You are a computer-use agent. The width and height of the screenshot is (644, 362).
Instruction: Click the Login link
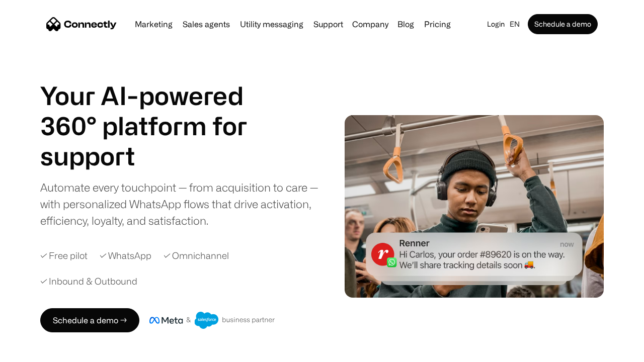496,24
